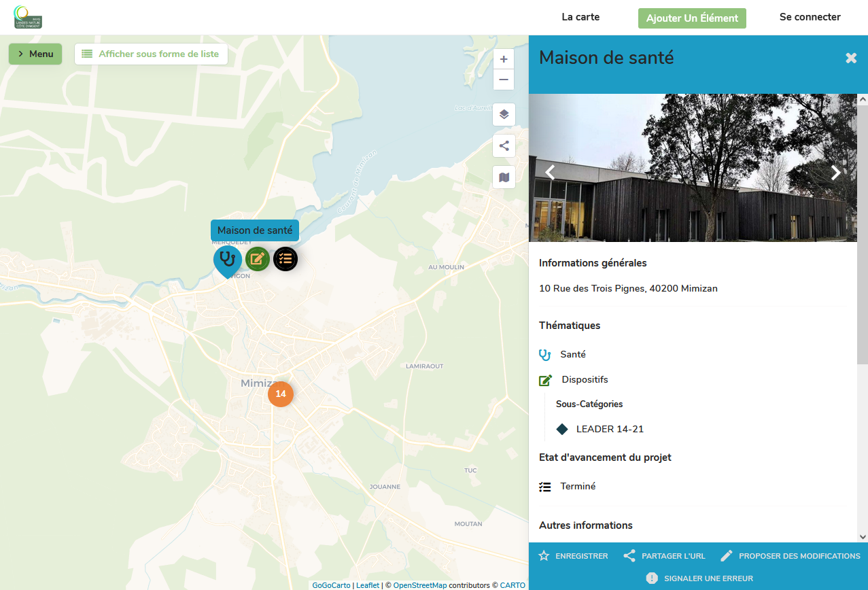The width and height of the screenshot is (868, 590).
Task: Click the stethoscope map marker
Action: 228,260
